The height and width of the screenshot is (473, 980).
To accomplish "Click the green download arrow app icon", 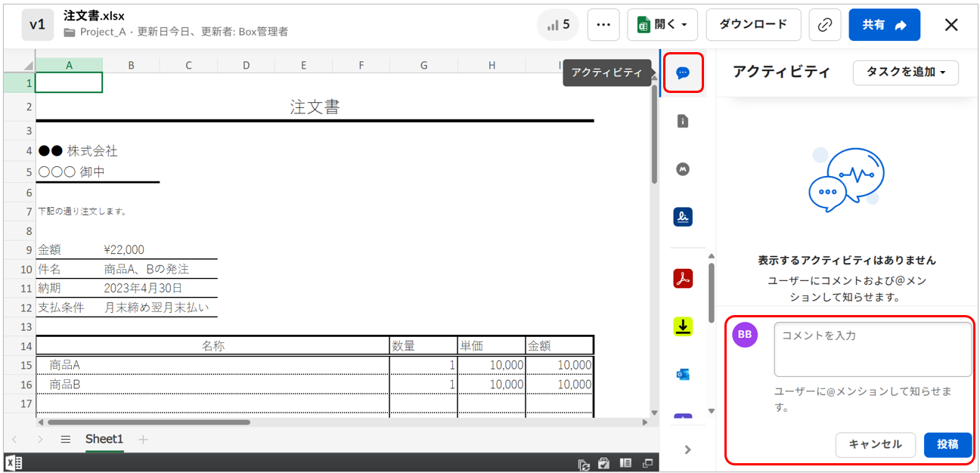I will (x=683, y=326).
